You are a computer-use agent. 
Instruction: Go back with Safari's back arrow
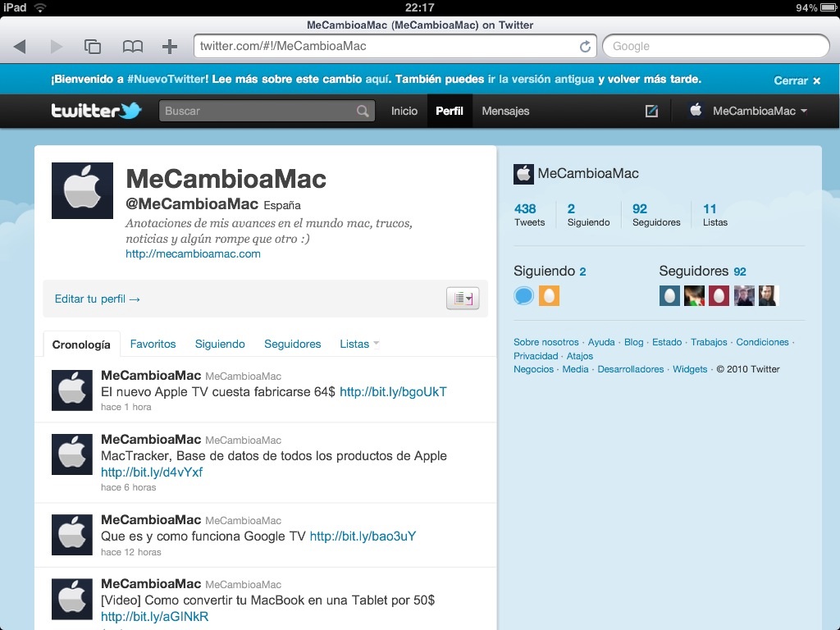pos(20,47)
